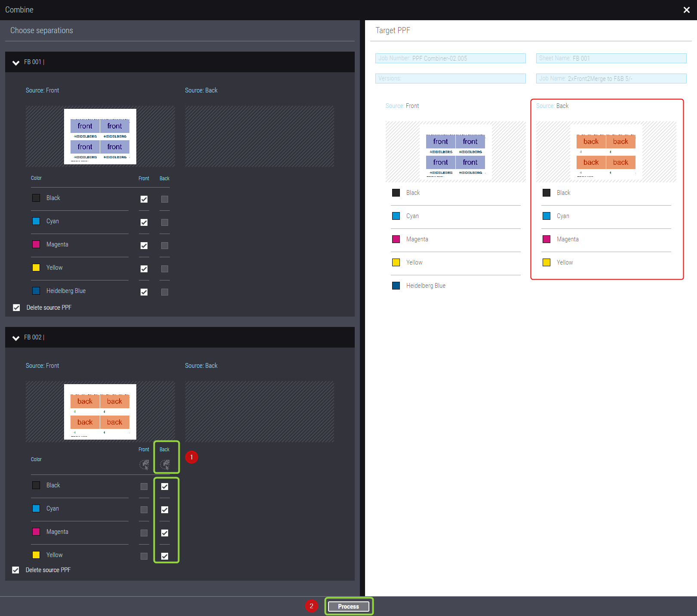The height and width of the screenshot is (616, 697).
Task: Collapse the FB 002 section
Action: pos(16,338)
